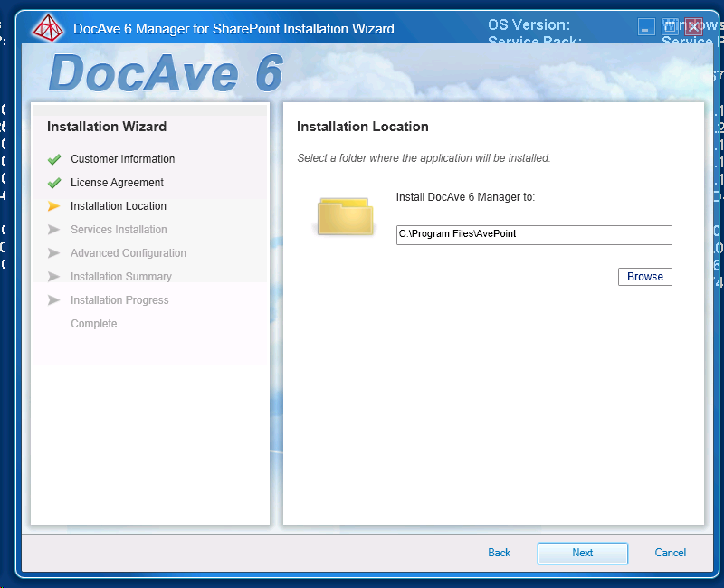724x588 pixels.
Task: Select the Installation Progress step
Action: coord(120,299)
